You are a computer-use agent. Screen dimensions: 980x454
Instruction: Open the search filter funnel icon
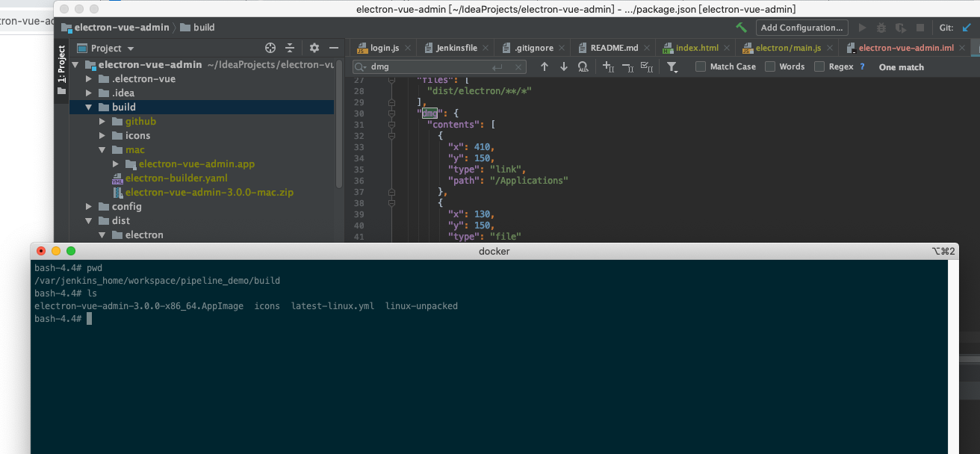coord(672,67)
